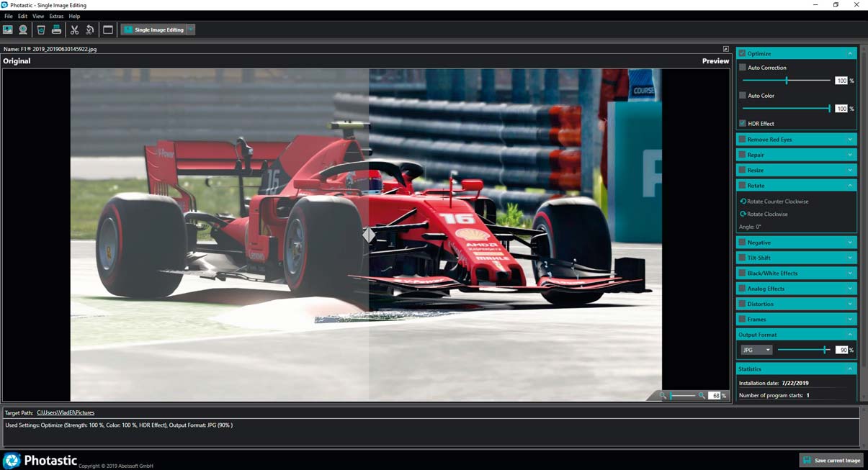Open the Extras menu
Image resolution: width=868 pixels, height=470 pixels.
[56, 16]
